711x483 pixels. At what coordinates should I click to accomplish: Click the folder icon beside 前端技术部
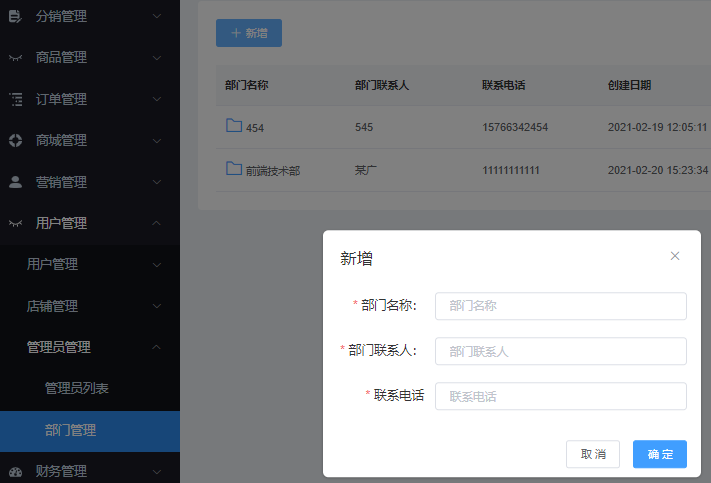pyautogui.click(x=234, y=169)
